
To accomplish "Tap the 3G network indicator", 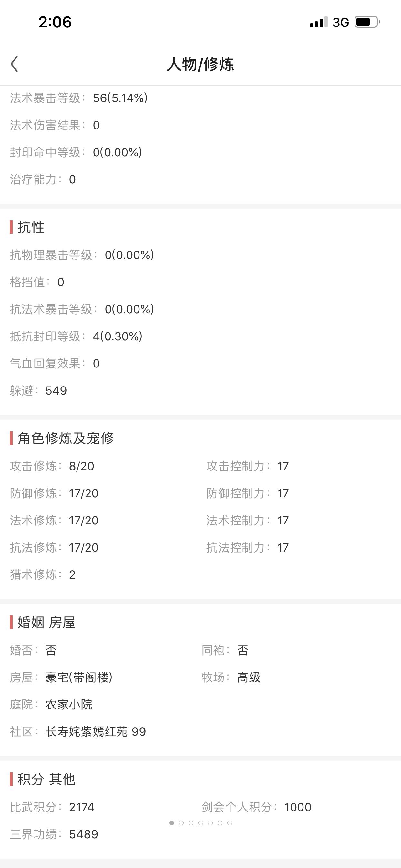I will 341,23.
